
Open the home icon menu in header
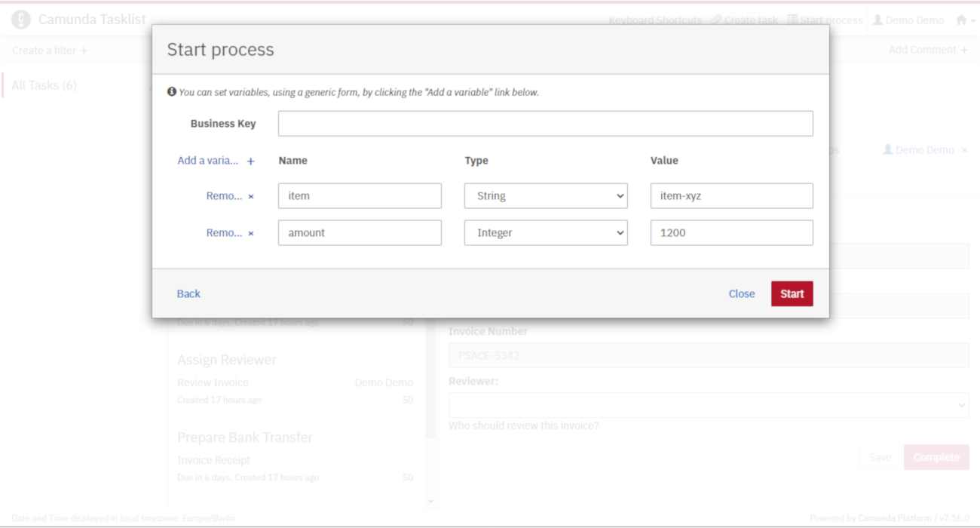click(964, 20)
